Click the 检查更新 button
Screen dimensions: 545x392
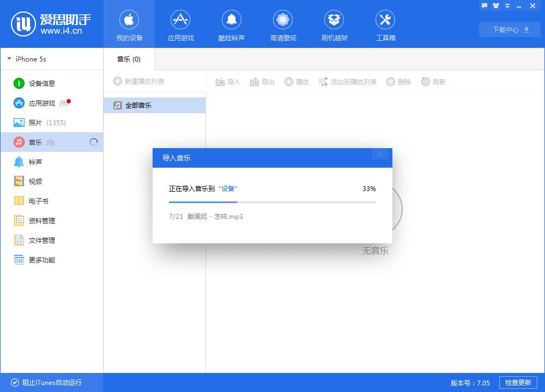(x=518, y=383)
